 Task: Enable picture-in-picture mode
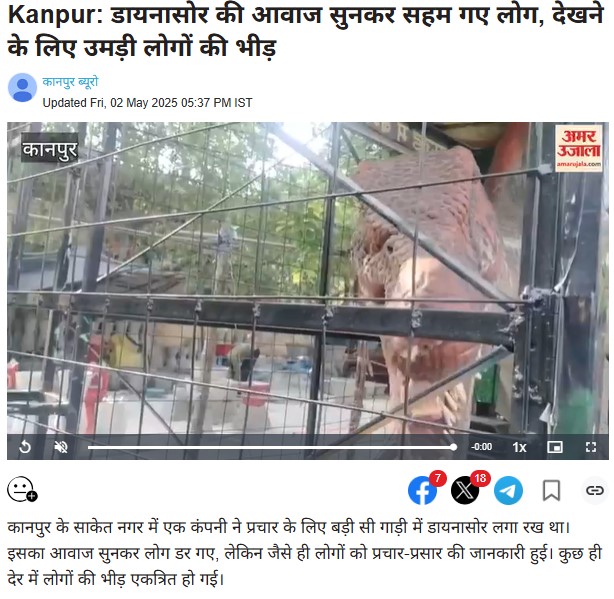pyautogui.click(x=555, y=447)
